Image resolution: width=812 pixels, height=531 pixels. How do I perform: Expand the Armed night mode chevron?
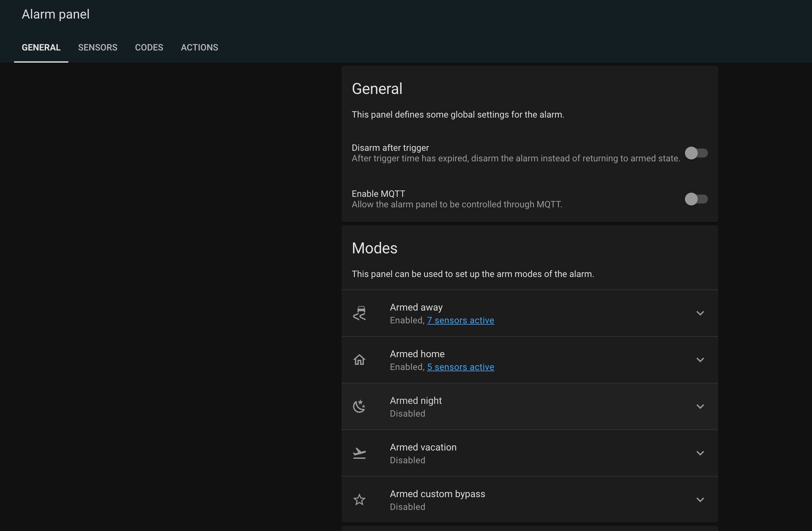(700, 406)
